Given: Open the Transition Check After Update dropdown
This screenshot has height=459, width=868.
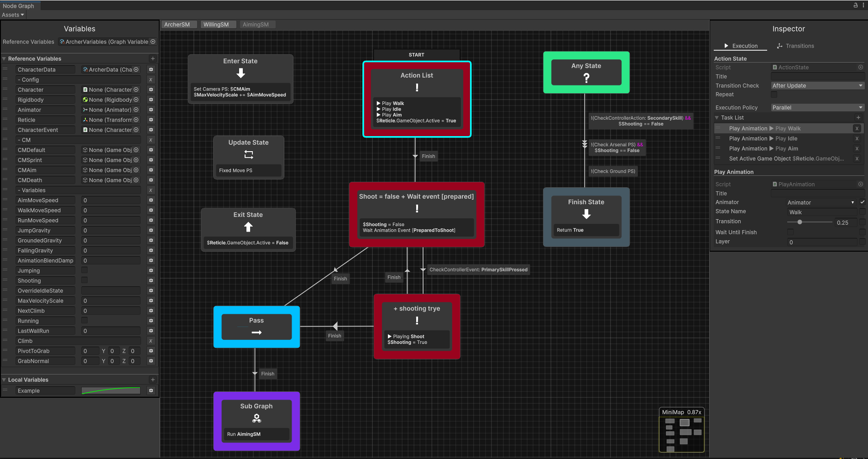Looking at the screenshot, I should pos(817,85).
